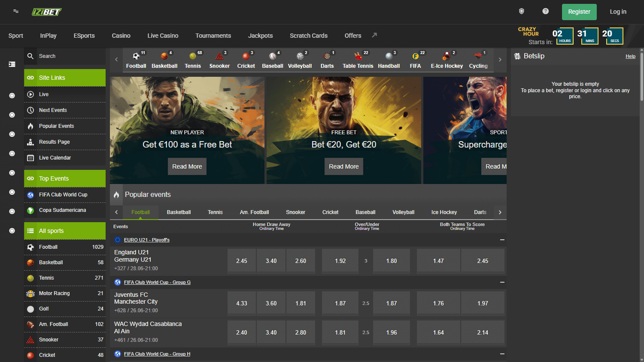644x362 pixels.
Task: Open Read More on the Free Bet banner
Action: point(343,166)
